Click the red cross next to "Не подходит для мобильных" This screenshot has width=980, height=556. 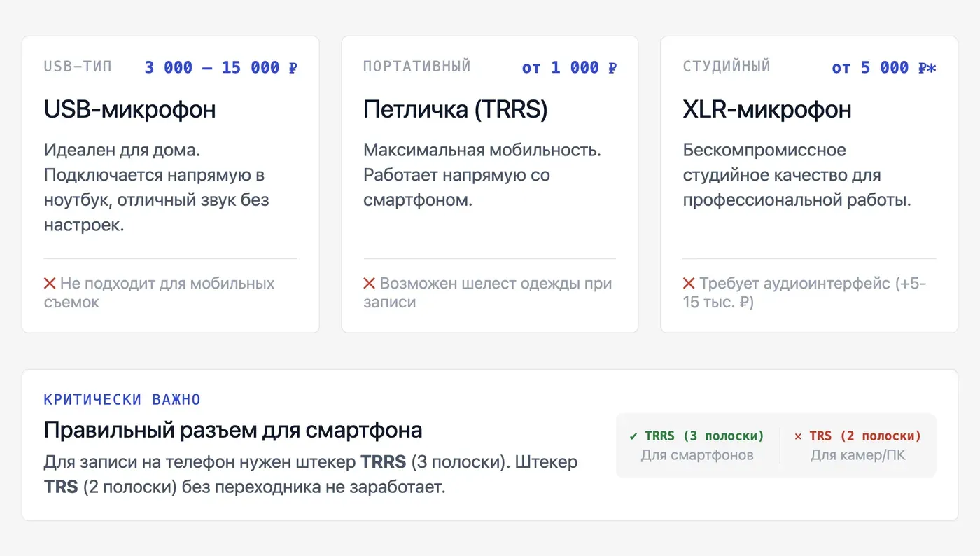(x=50, y=284)
